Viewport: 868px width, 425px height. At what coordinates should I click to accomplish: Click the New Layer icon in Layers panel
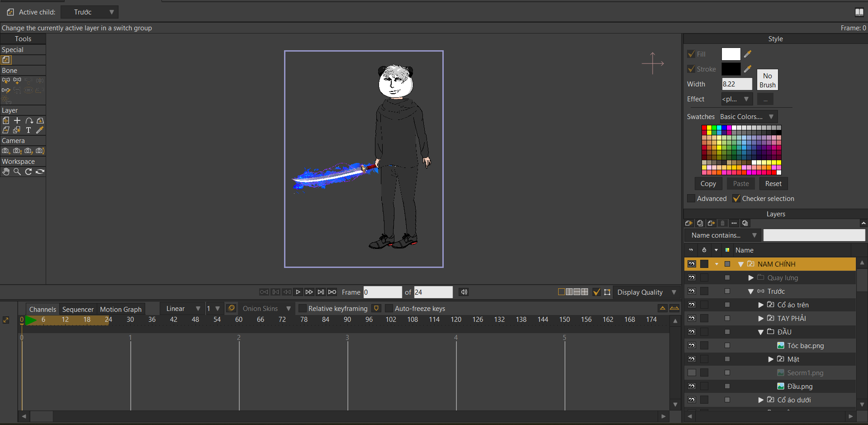(x=689, y=223)
